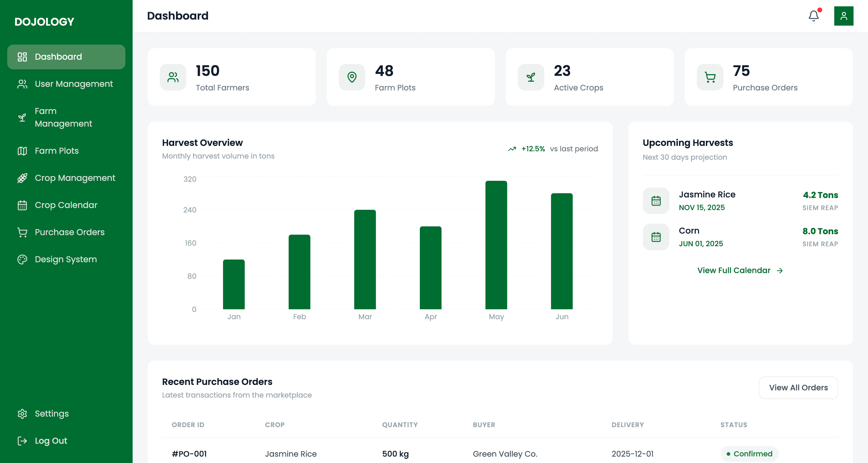Image resolution: width=868 pixels, height=463 pixels.
Task: Click the Farm Plots card pin icon
Action: tap(352, 77)
